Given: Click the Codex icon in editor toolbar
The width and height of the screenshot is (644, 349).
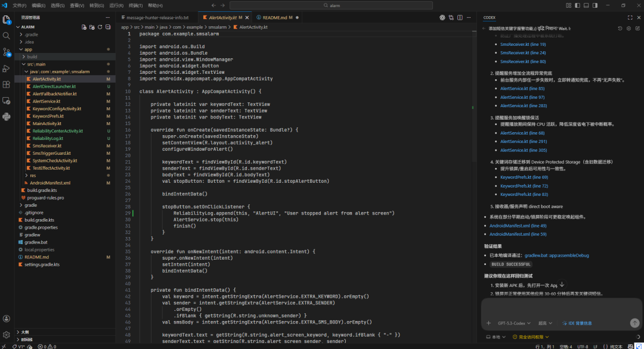Looking at the screenshot, I should (x=442, y=18).
